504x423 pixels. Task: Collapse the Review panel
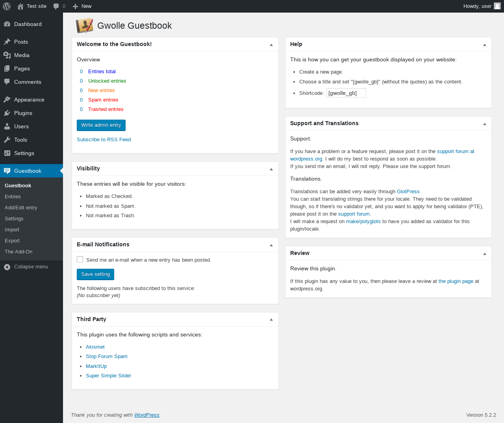point(485,254)
